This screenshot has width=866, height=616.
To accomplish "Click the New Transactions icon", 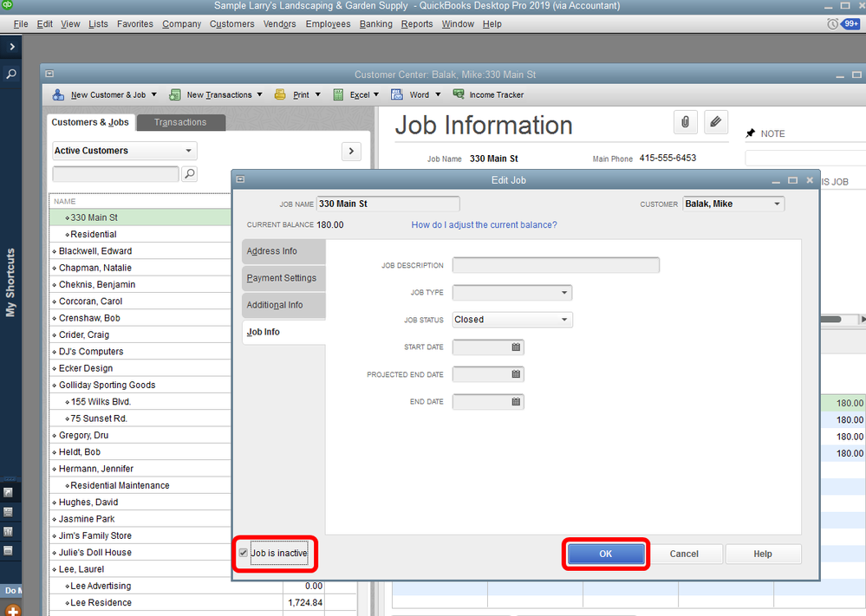I will tap(174, 95).
